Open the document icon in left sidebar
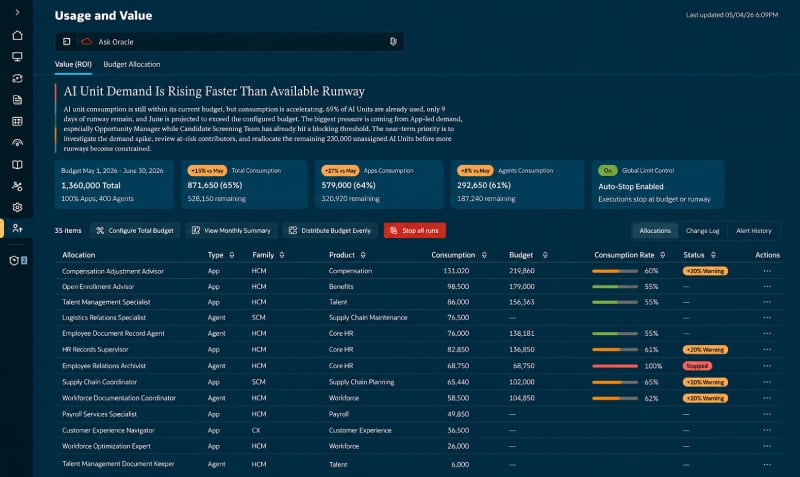Viewport: 800px width, 477px height. coord(17,99)
